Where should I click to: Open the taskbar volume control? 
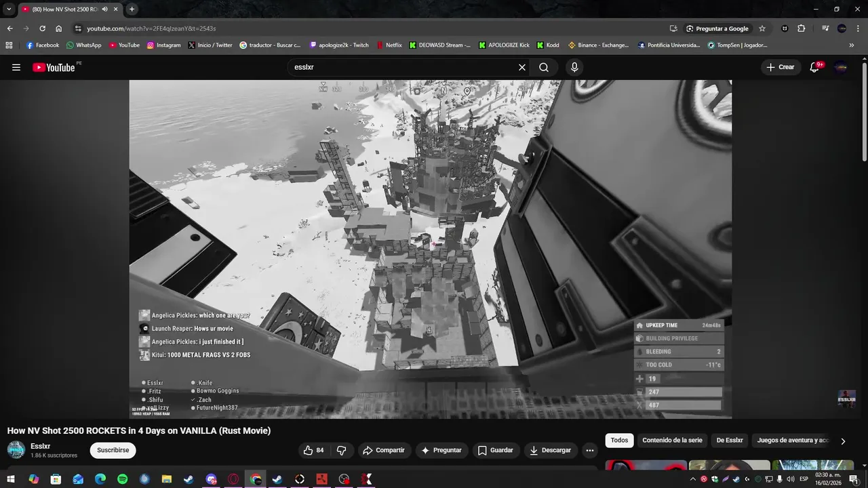790,479
